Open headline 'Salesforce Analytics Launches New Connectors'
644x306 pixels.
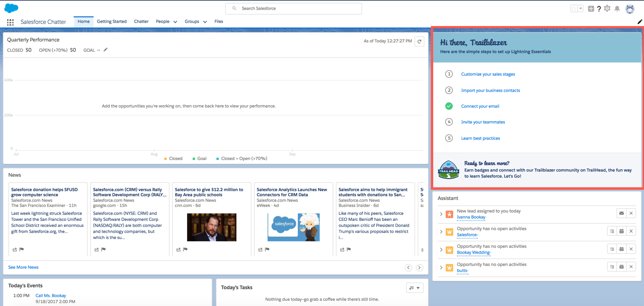[292, 192]
